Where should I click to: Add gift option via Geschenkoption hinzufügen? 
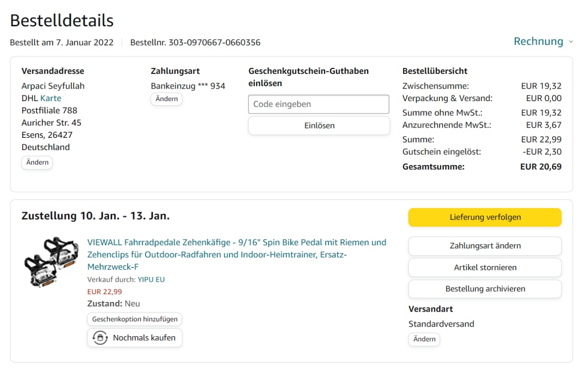pos(135,319)
